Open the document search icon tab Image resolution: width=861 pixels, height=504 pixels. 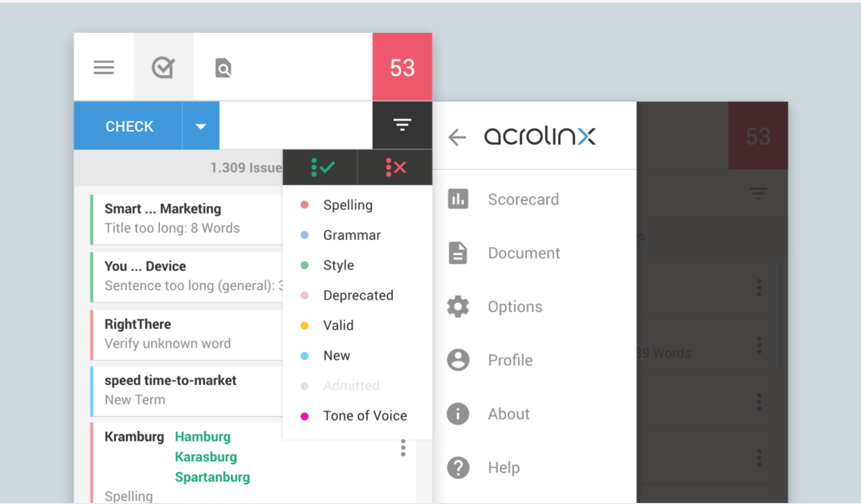tap(223, 68)
